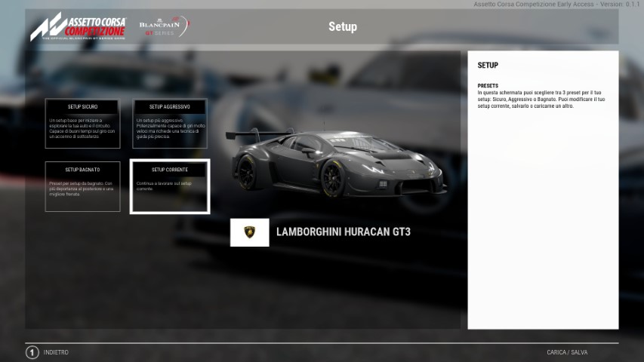The width and height of the screenshot is (644, 362).
Task: Click the SETUP heading in white info panel
Action: point(488,66)
